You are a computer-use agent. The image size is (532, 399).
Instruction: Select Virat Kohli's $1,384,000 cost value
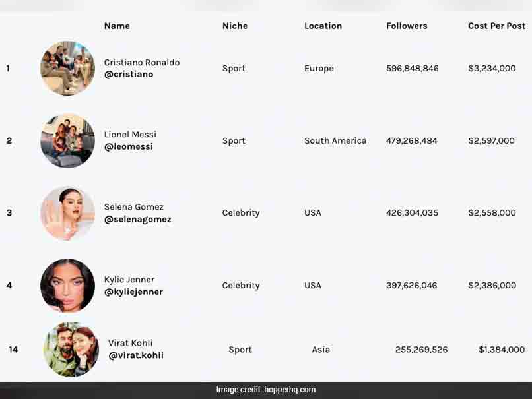[x=502, y=350]
